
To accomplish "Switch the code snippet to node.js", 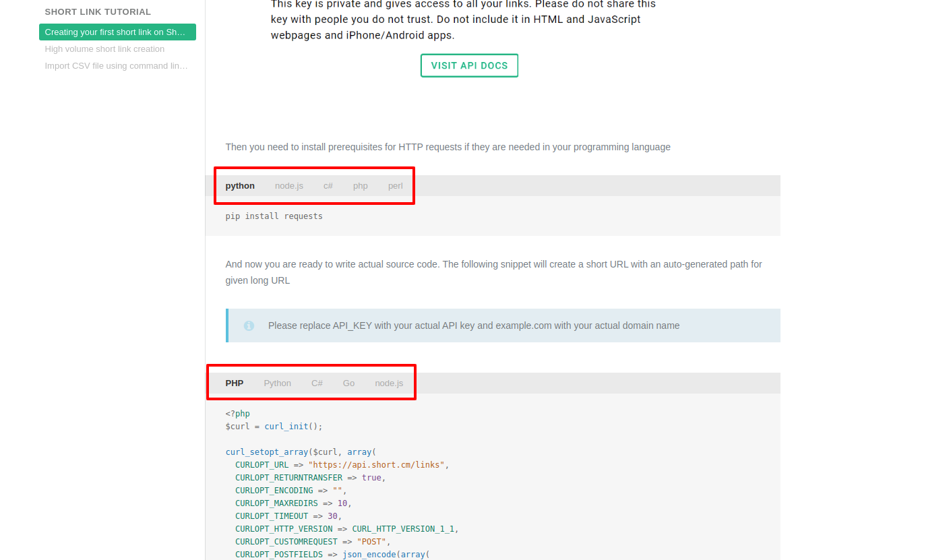I will (389, 383).
